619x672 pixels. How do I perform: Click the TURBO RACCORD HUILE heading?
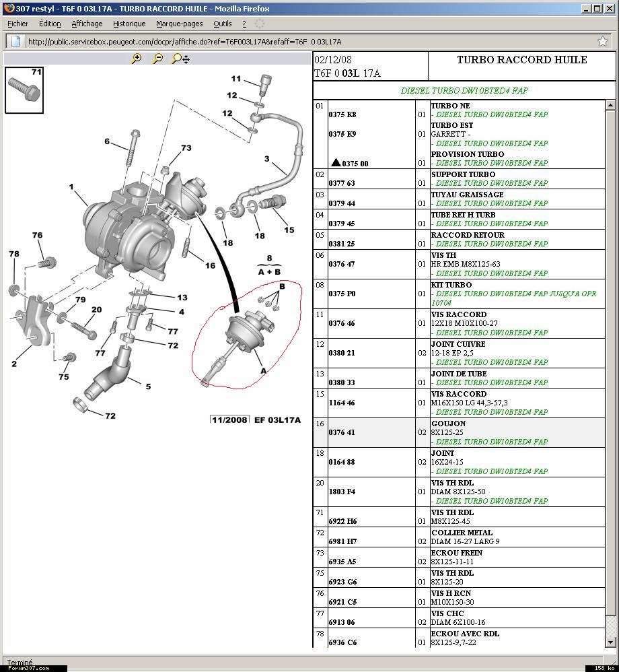[521, 59]
